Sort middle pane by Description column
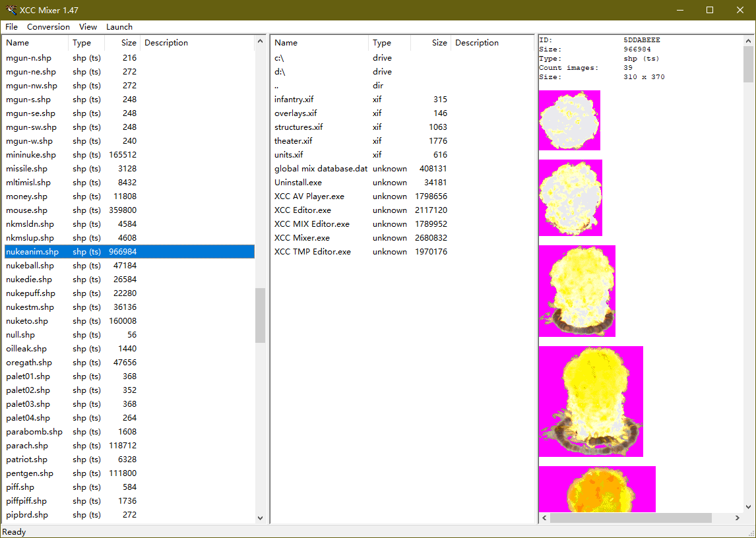 492,42
